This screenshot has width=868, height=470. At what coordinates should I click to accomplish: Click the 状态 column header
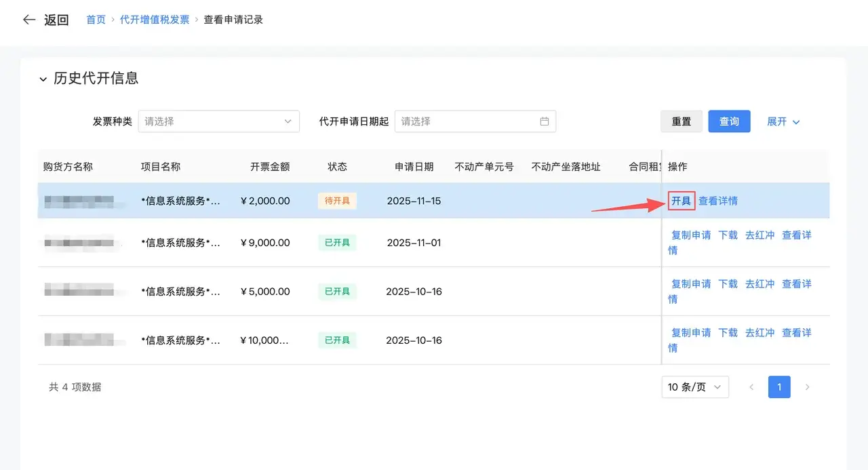coord(337,167)
